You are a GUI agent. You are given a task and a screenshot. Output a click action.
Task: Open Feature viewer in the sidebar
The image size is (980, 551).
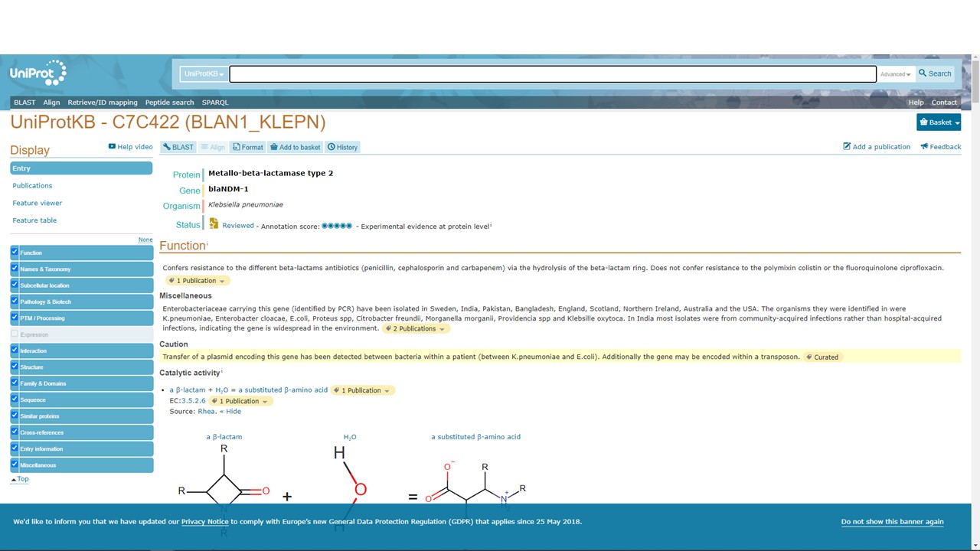(38, 204)
